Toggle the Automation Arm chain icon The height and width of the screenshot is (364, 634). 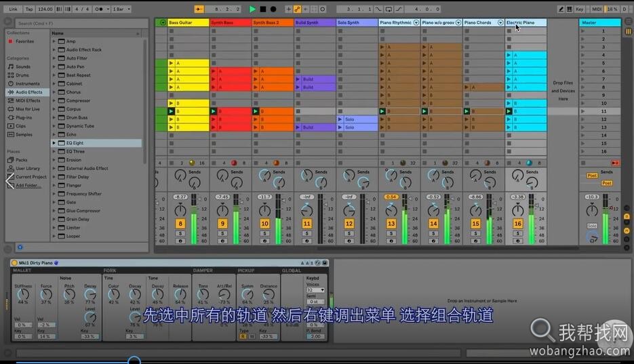[x=297, y=9]
